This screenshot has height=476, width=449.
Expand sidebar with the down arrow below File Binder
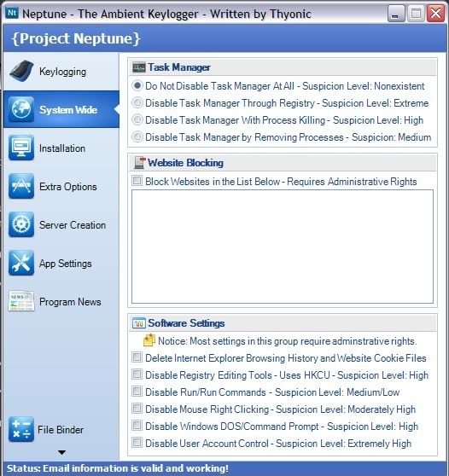[61, 453]
